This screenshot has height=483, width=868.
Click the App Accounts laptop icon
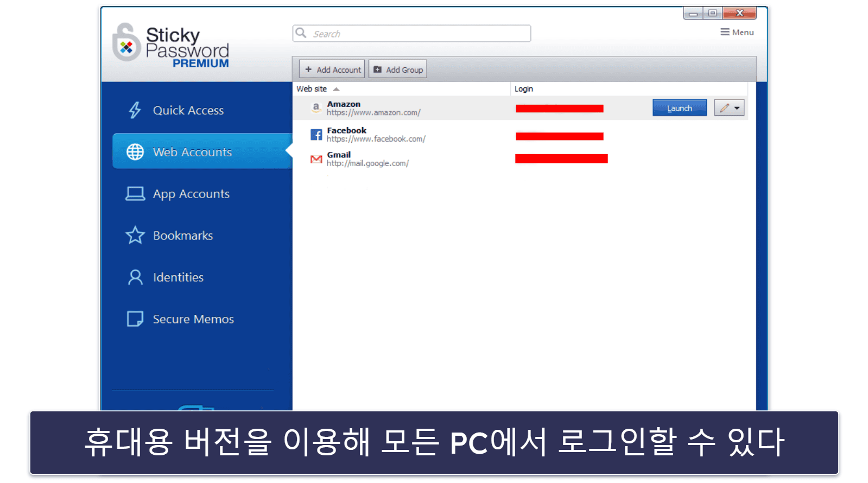(x=135, y=194)
